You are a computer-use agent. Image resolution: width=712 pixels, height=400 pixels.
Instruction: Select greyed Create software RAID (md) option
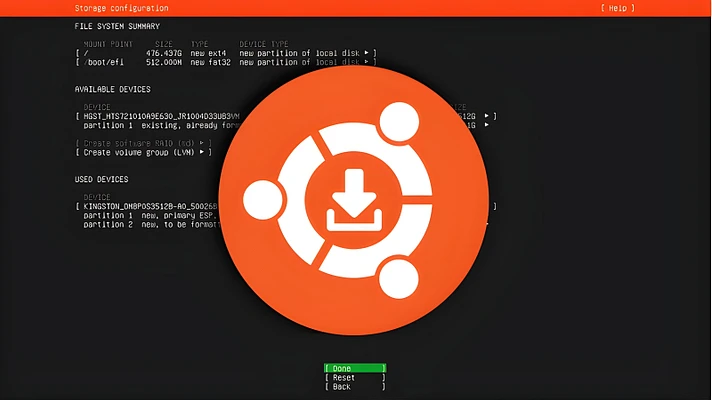(x=143, y=143)
